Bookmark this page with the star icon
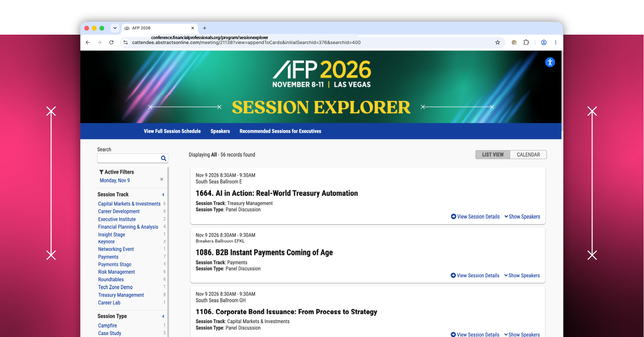This screenshot has height=337, width=644. coord(497,43)
